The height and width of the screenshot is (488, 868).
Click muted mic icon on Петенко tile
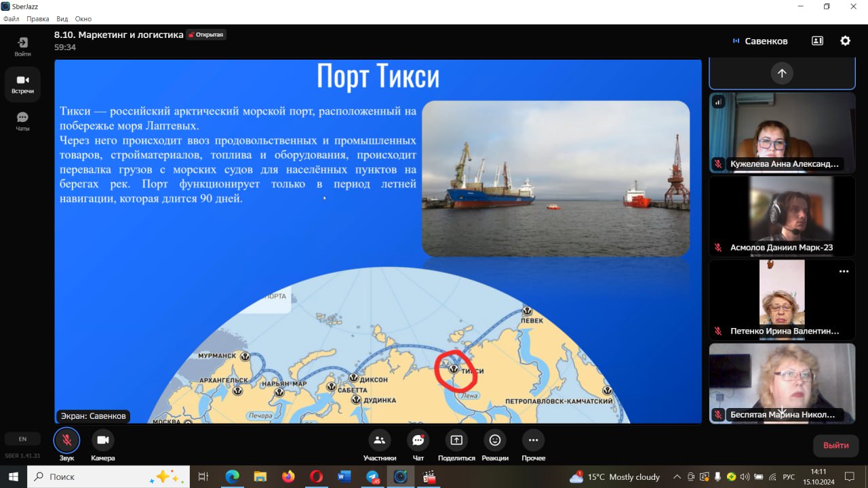[x=718, y=331]
